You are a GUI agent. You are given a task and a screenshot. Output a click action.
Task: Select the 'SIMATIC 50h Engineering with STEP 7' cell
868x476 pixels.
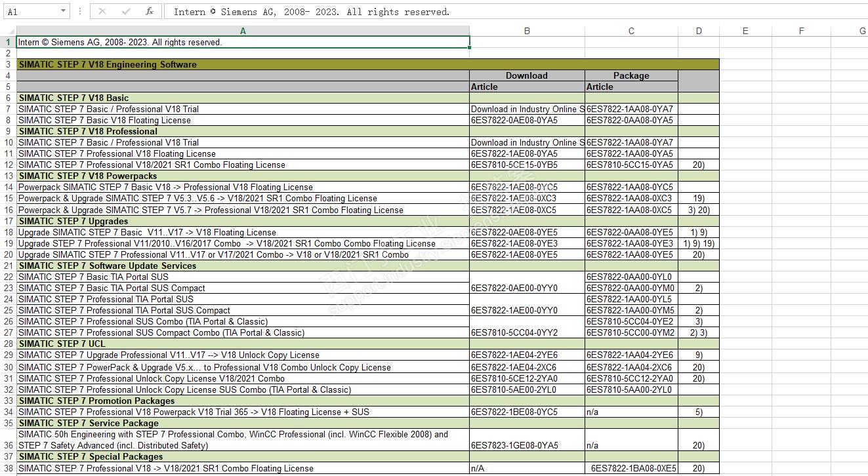click(243, 439)
